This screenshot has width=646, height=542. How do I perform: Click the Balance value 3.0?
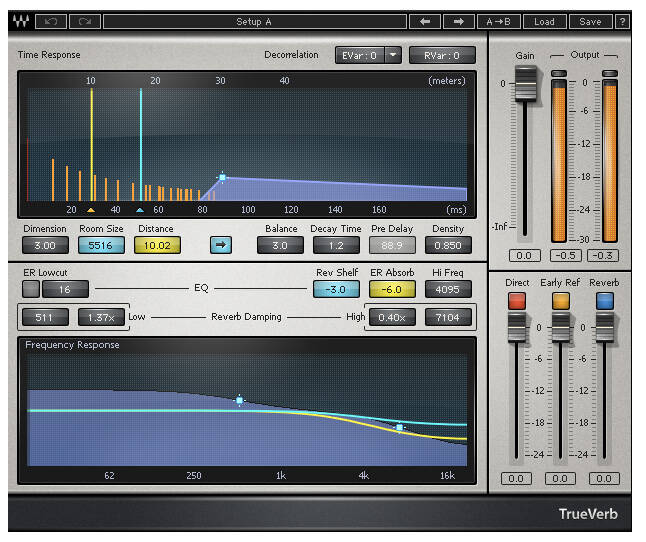pos(280,245)
